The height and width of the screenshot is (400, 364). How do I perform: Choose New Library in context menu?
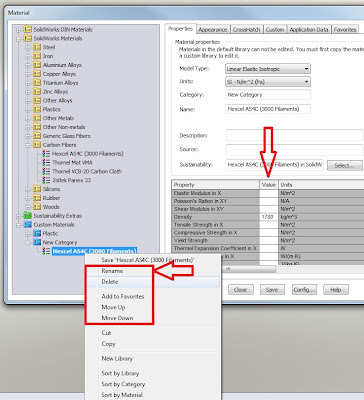[x=152, y=359]
